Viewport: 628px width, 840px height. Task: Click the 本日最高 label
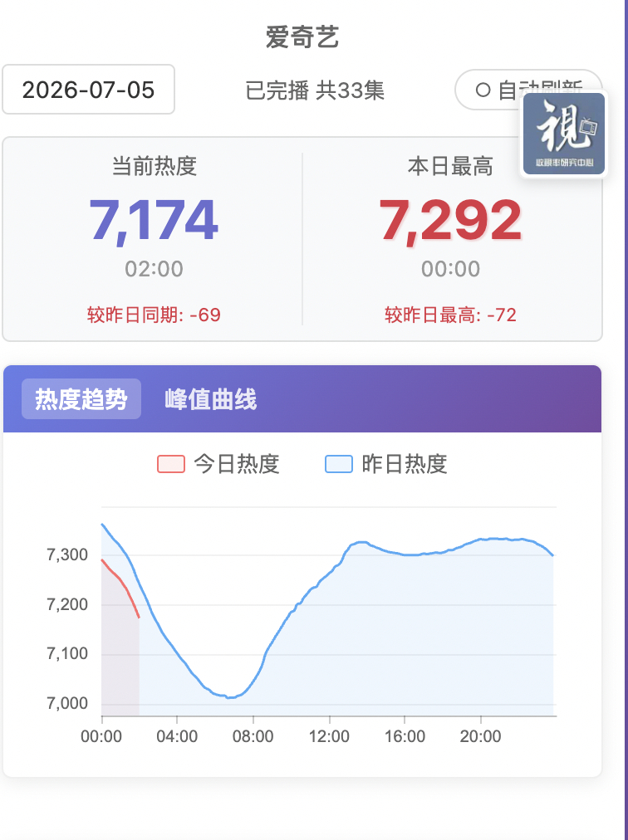click(x=450, y=166)
